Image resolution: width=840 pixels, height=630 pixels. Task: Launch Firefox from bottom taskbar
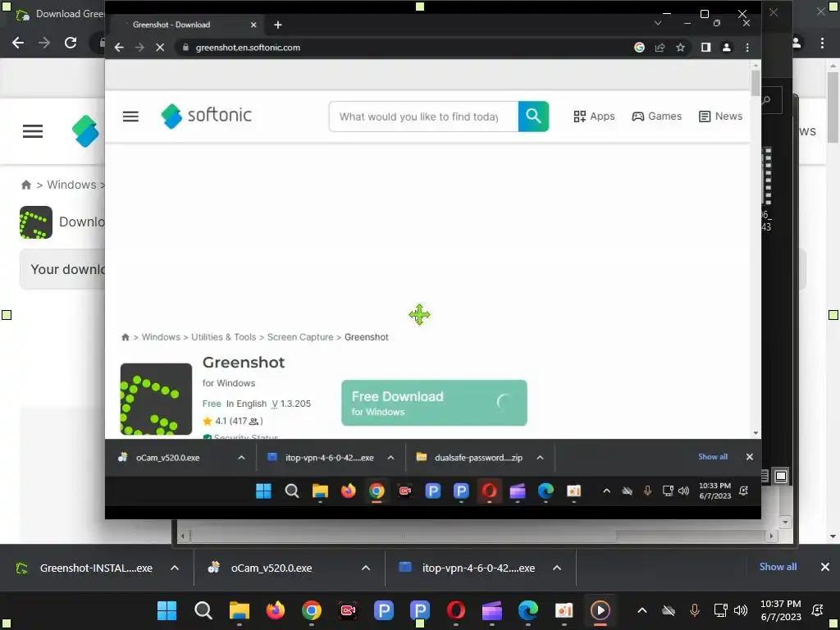(x=276, y=610)
